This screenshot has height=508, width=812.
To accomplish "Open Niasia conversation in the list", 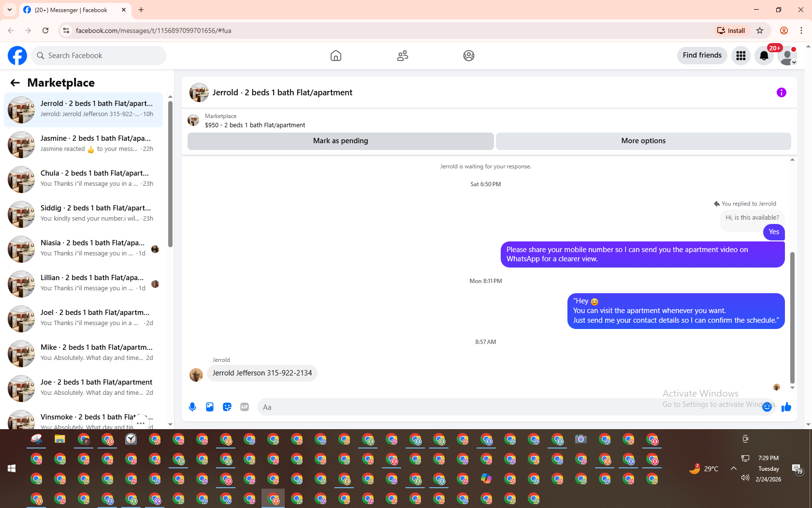I will 83,249.
